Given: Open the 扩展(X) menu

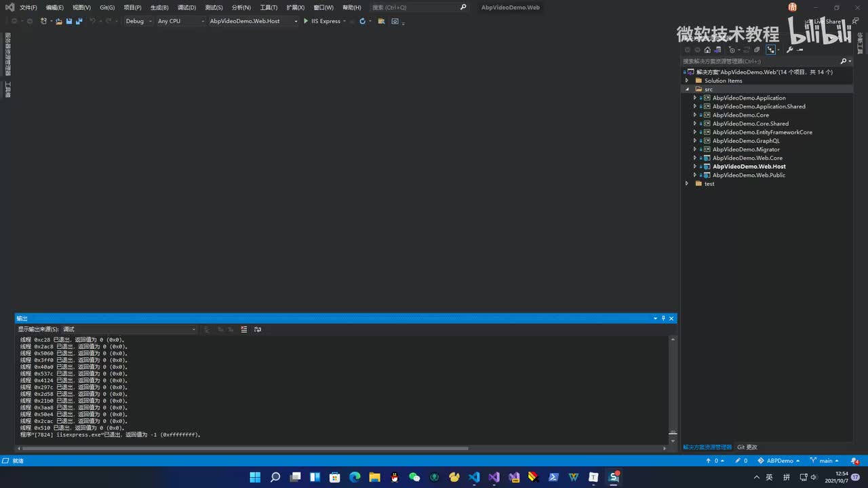Looking at the screenshot, I should pyautogui.click(x=295, y=7).
